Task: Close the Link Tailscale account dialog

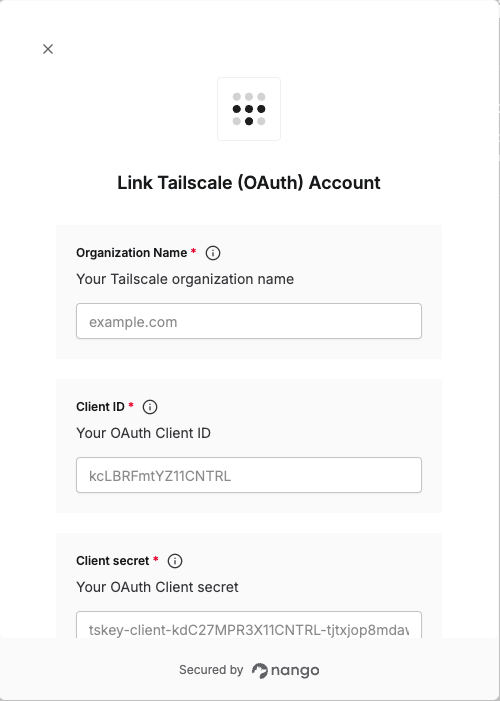Action: pos(48,49)
